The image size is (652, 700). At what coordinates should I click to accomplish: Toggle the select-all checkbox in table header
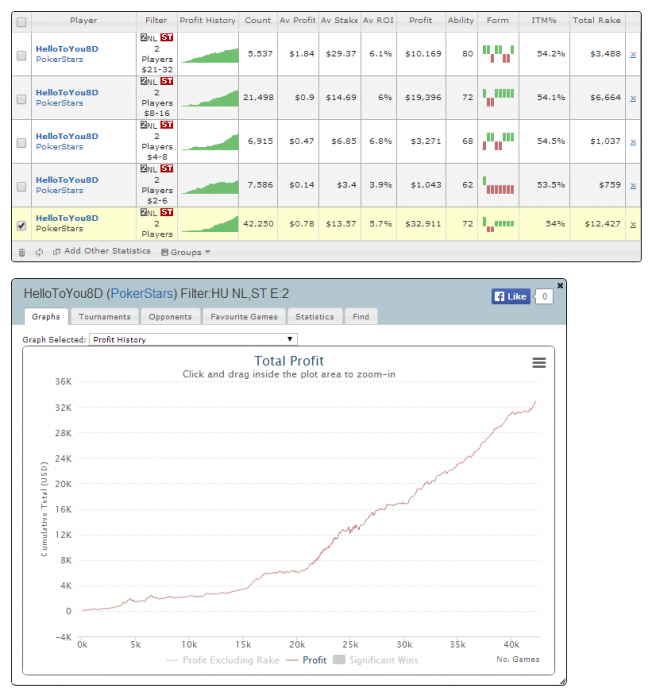(21, 22)
